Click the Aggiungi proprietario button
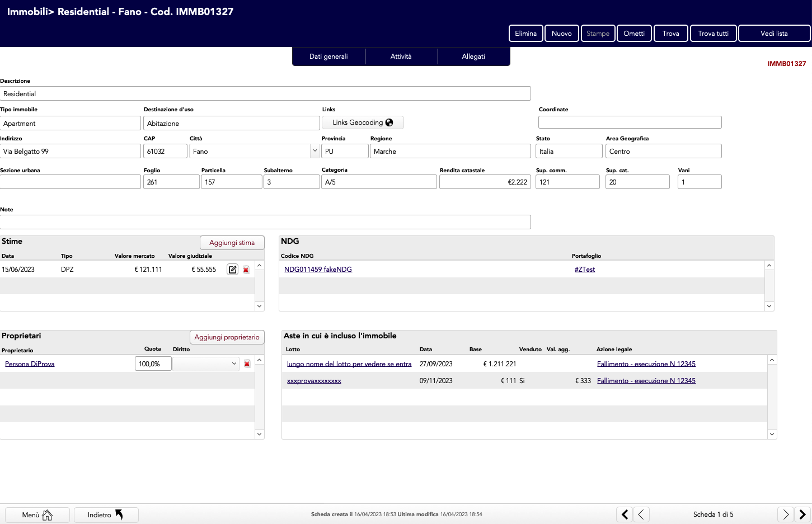The height and width of the screenshot is (524, 812). (227, 337)
